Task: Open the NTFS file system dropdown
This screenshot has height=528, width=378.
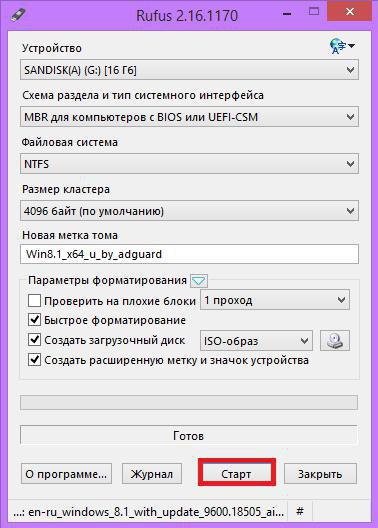Action: tap(189, 164)
